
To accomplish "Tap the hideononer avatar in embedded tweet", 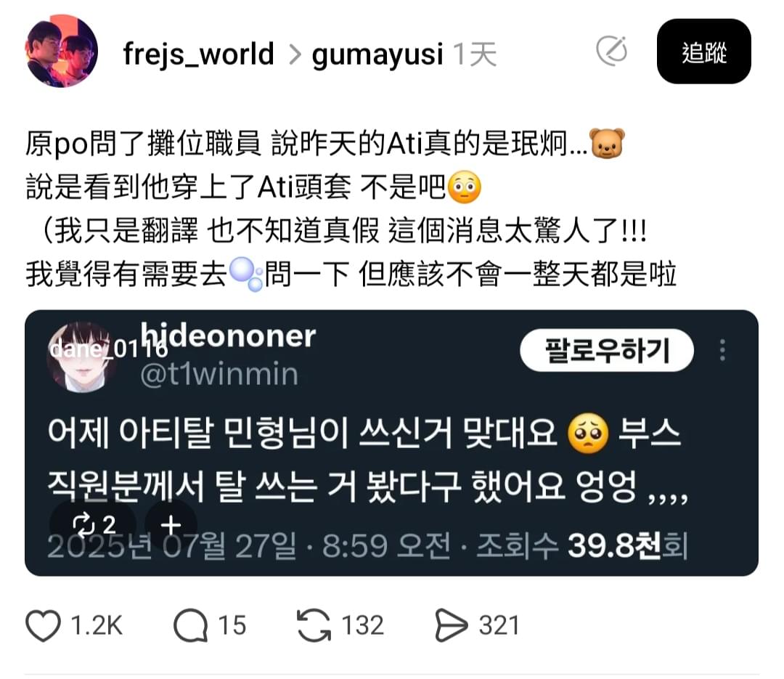I will tap(83, 357).
